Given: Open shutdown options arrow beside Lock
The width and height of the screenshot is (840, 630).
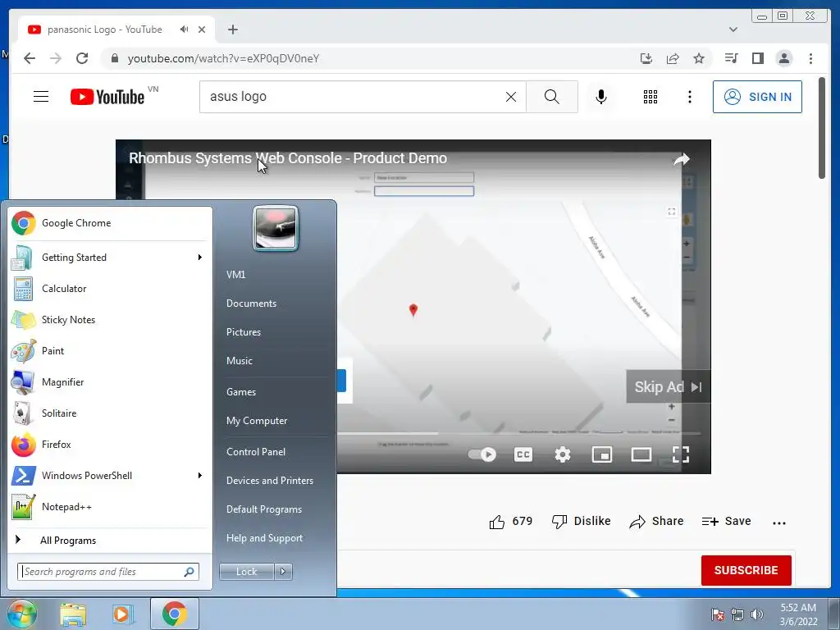Looking at the screenshot, I should 283,572.
